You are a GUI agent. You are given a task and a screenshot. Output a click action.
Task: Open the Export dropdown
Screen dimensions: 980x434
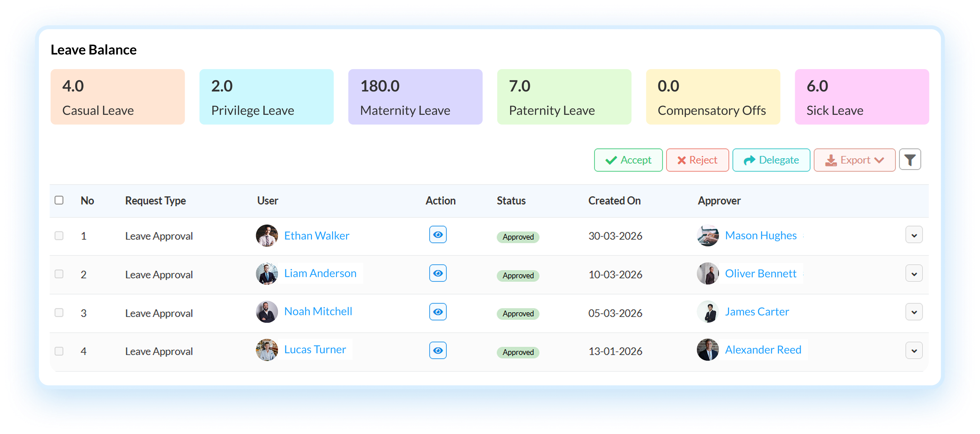tap(854, 160)
